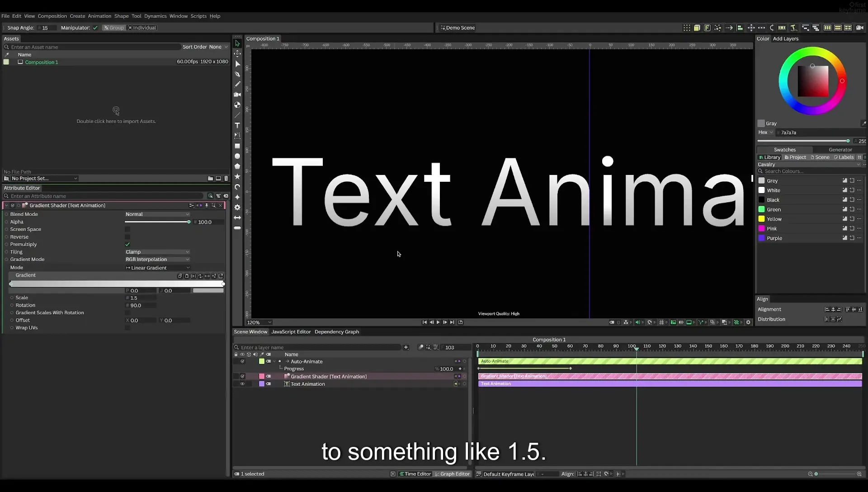This screenshot has height=492, width=868.
Task: Select the Polygon shape tool
Action: [237, 166]
